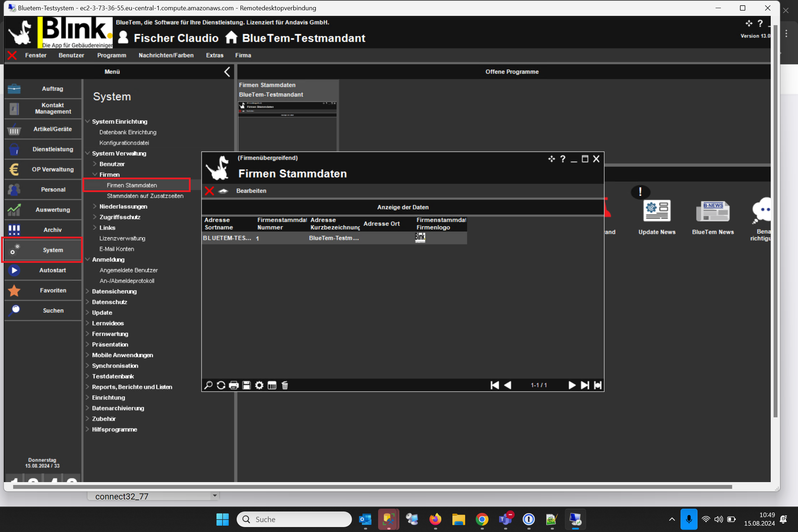Image resolution: width=798 pixels, height=532 pixels.
Task: Open Firefox from the Windows taskbar
Action: pos(435,519)
